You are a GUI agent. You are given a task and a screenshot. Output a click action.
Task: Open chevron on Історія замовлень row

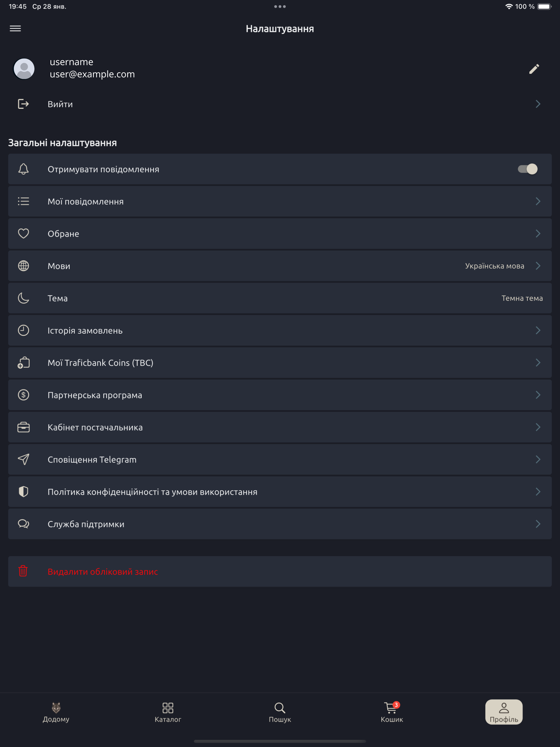538,330
